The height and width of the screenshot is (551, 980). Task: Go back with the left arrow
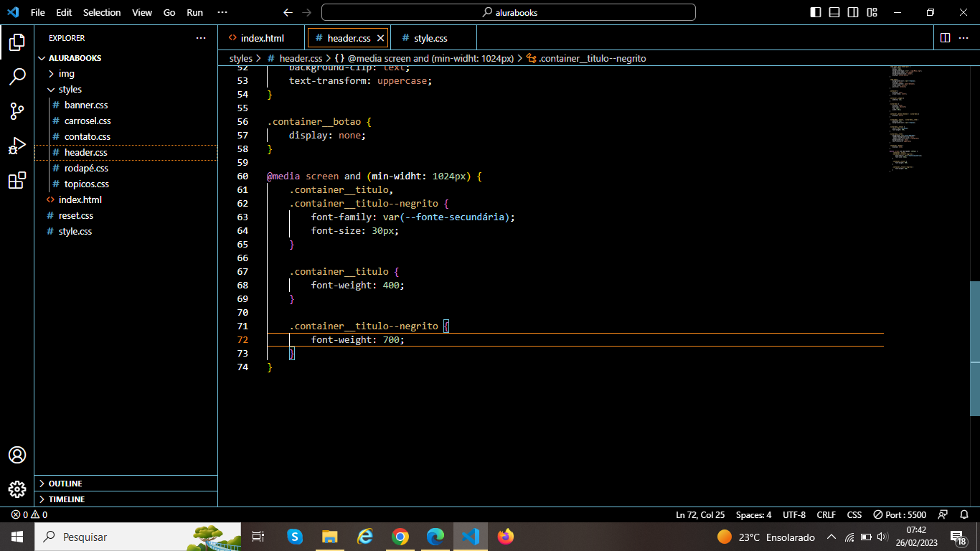[288, 12]
